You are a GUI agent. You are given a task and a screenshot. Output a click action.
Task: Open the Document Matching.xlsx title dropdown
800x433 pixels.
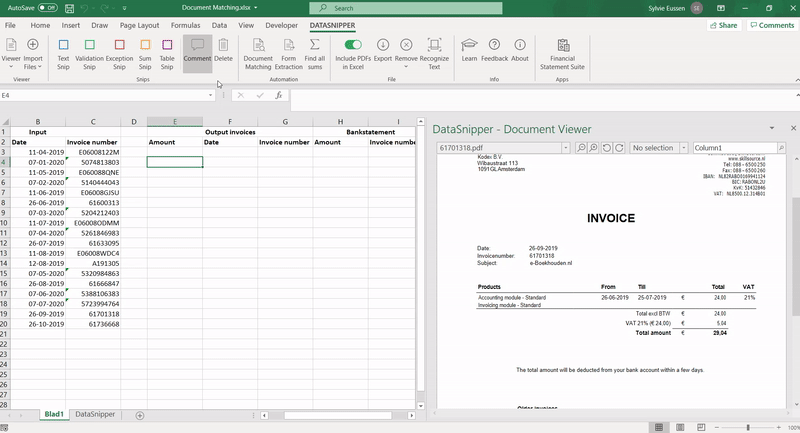(256, 8)
